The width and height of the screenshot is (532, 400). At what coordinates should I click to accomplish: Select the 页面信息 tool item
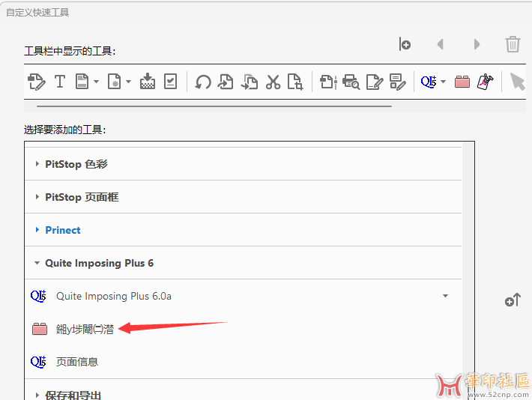click(x=76, y=362)
